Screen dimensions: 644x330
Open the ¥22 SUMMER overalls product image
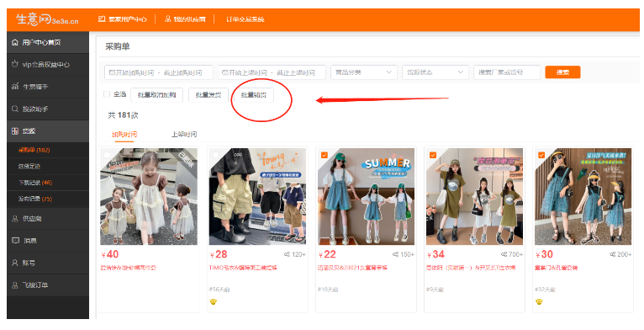(x=366, y=197)
